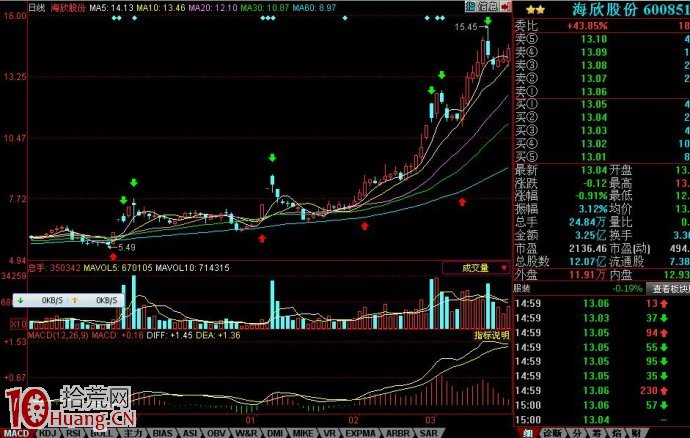
Task: Click green download arrow in speed widget
Action: pos(19,300)
